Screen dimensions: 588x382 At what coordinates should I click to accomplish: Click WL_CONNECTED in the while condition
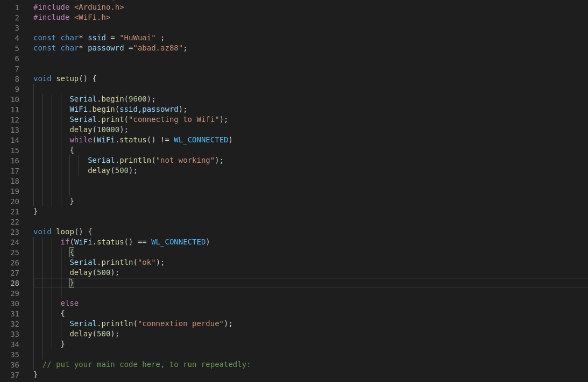coord(201,140)
